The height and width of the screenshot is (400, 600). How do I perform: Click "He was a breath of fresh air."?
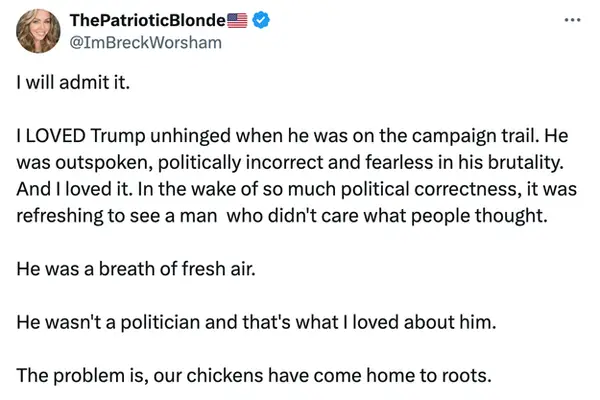click(130, 269)
